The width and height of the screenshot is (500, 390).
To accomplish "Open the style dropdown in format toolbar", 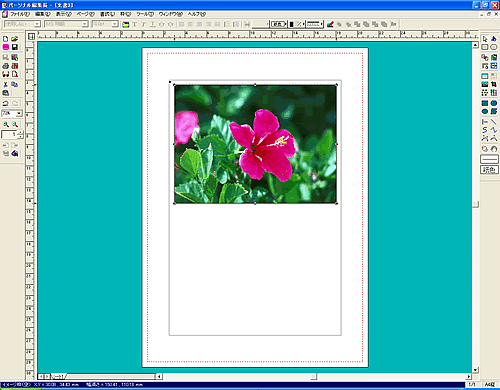I will coord(37,24).
